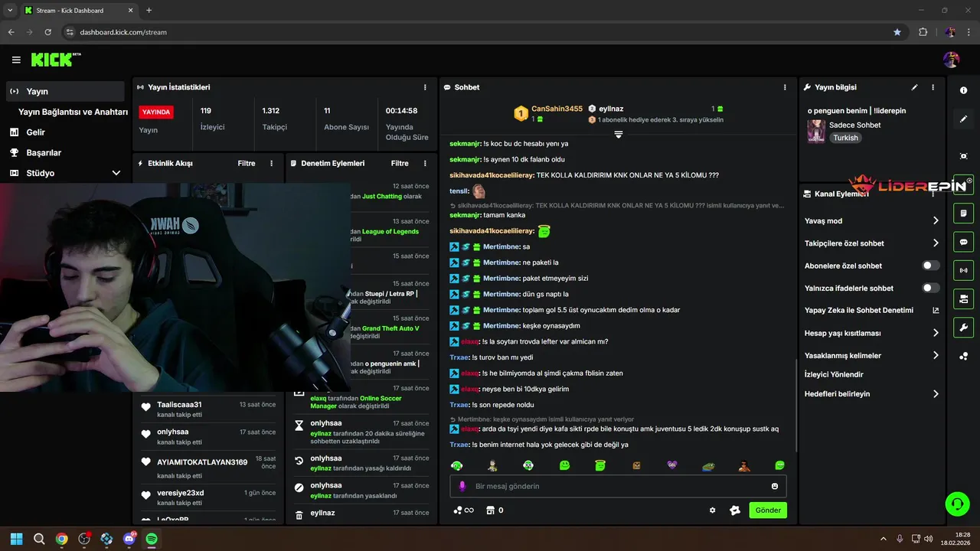
Task: Insert the green halo emote
Action: [600, 465]
